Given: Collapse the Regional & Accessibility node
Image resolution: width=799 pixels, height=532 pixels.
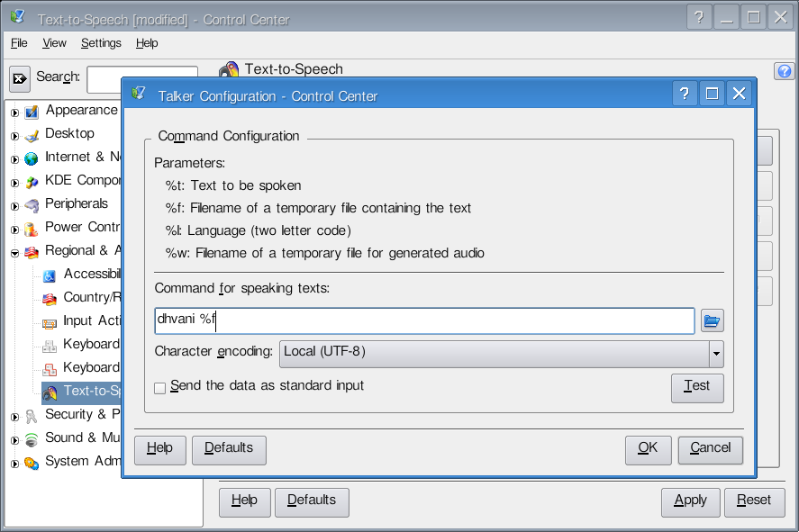Looking at the screenshot, I should 14,253.
